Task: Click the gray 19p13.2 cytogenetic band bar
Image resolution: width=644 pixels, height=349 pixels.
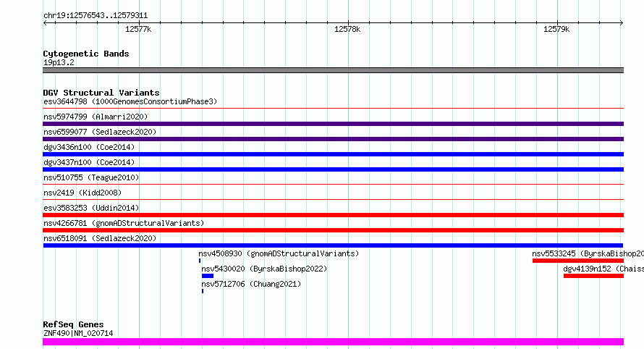Action: pos(333,70)
